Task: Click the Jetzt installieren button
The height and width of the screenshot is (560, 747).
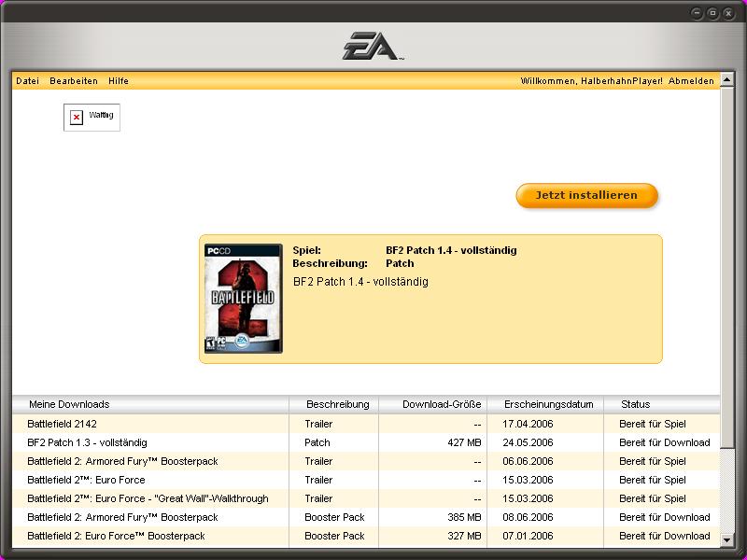Action: click(586, 195)
